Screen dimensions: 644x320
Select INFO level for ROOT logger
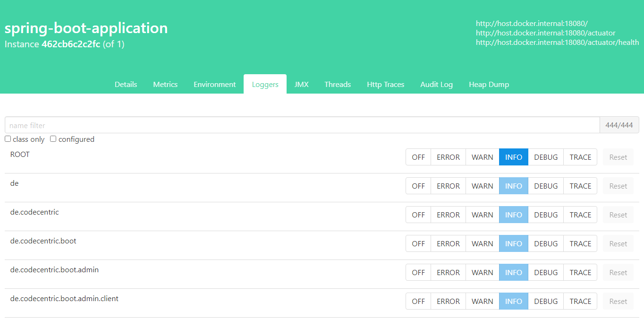tap(514, 157)
